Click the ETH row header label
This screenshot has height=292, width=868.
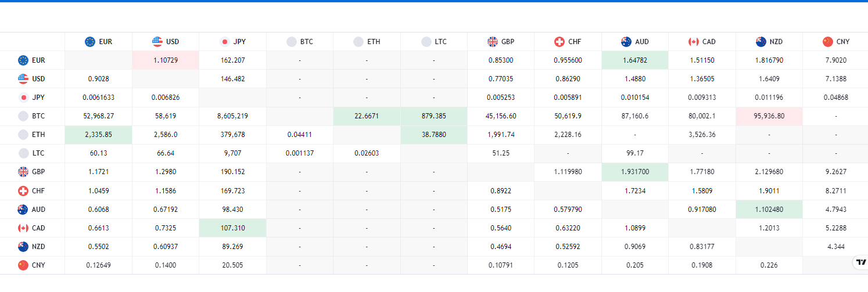click(x=38, y=135)
